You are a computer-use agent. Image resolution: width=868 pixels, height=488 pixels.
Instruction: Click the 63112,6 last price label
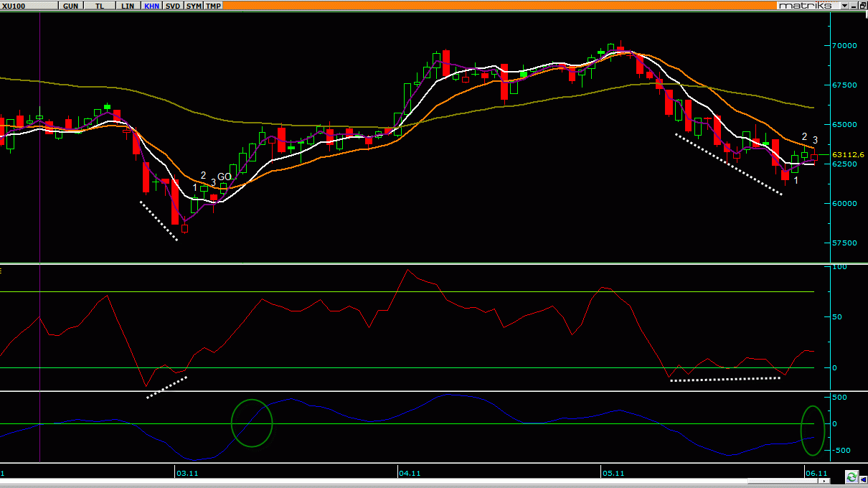[x=847, y=154]
